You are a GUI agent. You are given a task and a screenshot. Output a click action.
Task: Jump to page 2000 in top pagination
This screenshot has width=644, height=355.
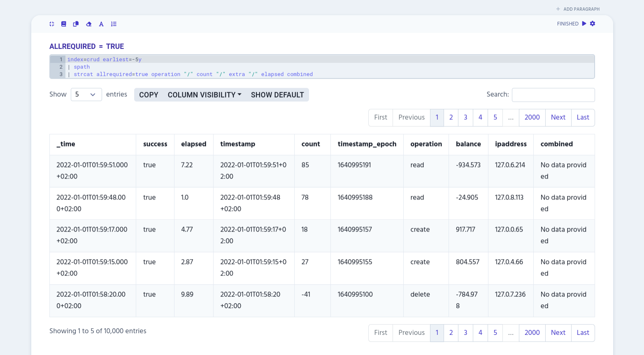(532, 118)
